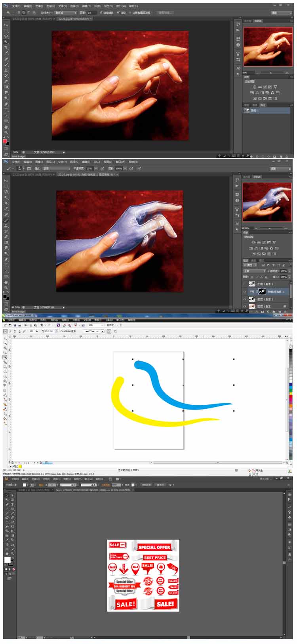Click the Photoshop Ps logo in top window
This screenshot has width=297, height=644.
click(x=6, y=6)
